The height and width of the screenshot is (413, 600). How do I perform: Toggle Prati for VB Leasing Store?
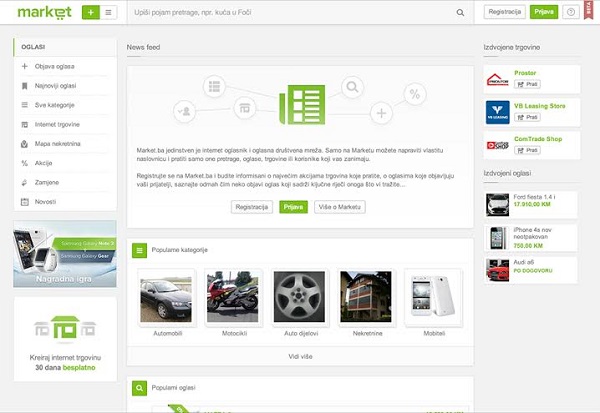pyautogui.click(x=527, y=117)
